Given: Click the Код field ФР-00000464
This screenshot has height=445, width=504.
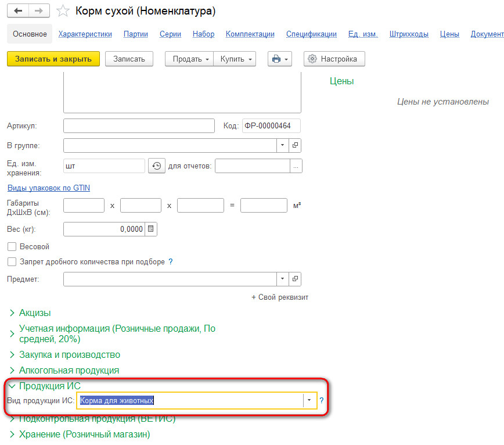Looking at the screenshot, I should point(271,125).
